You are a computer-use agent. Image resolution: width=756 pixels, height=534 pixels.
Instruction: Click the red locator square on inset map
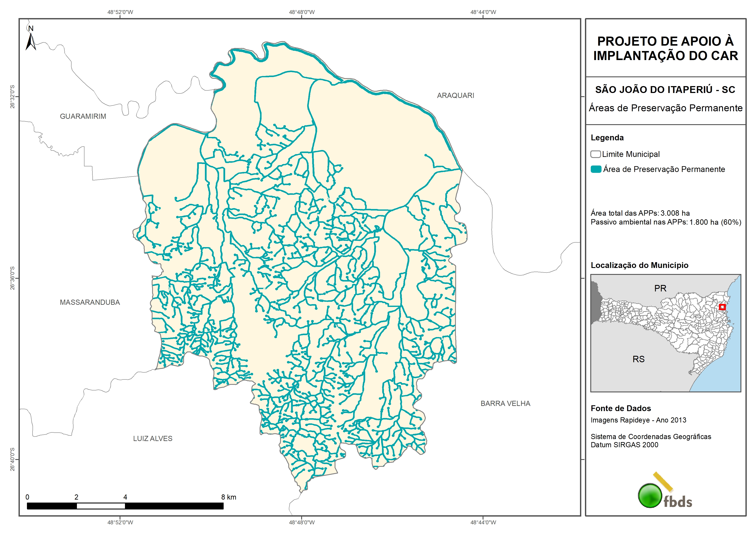(x=722, y=307)
